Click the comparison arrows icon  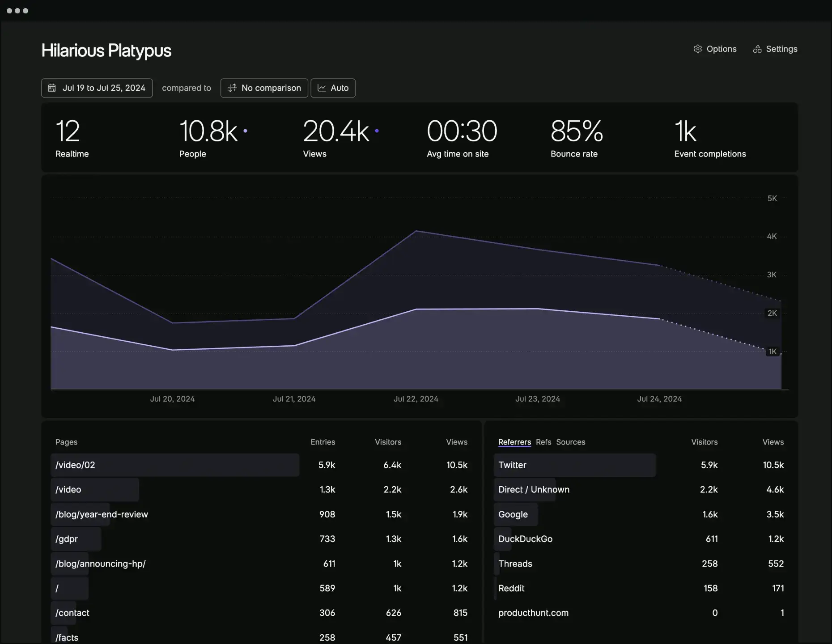pyautogui.click(x=232, y=88)
